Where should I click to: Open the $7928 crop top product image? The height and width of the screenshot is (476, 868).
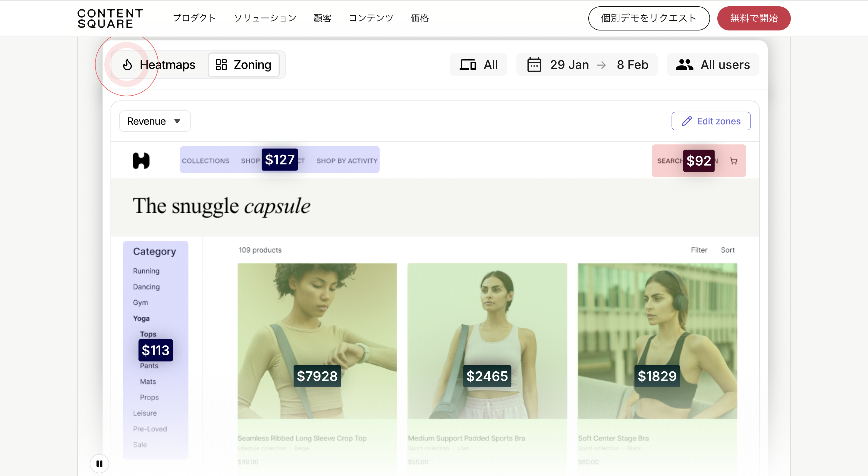click(317, 341)
